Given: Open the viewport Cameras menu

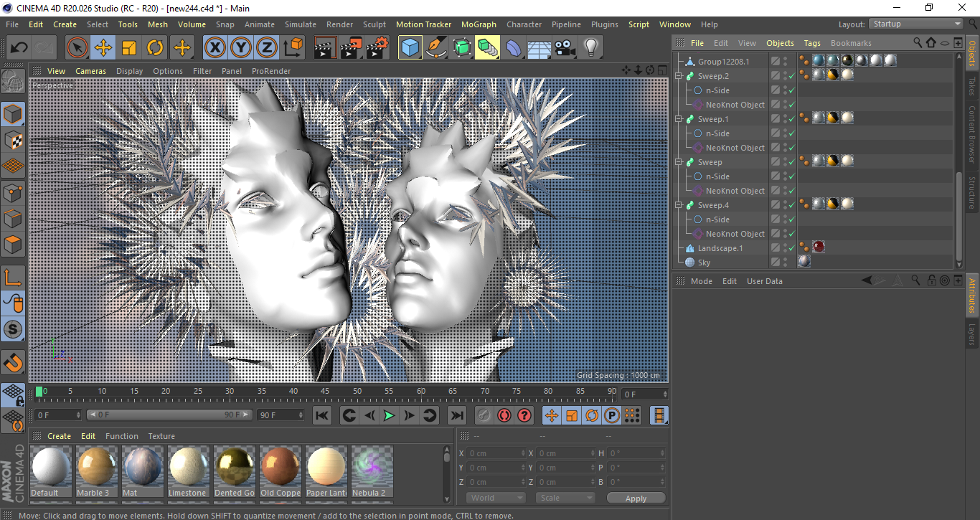Looking at the screenshot, I should pos(90,71).
